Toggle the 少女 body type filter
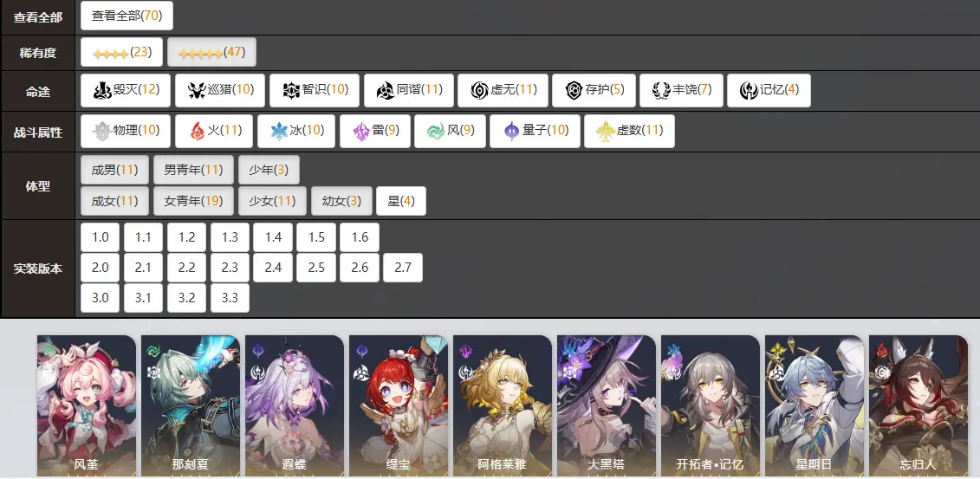980x479 pixels. click(x=272, y=201)
